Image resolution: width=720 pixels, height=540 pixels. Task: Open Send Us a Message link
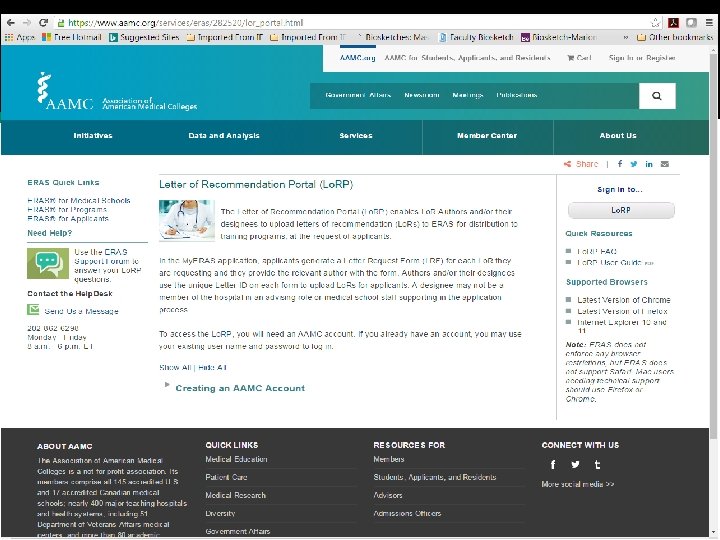tap(81, 311)
